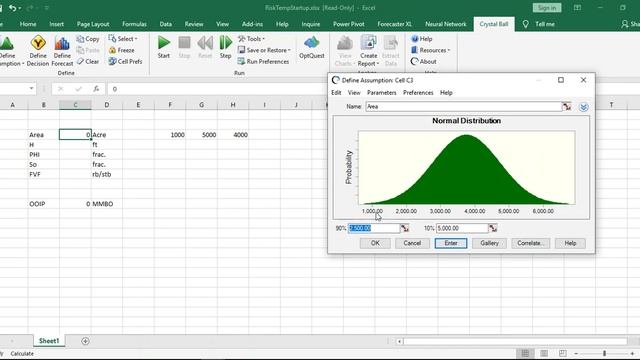Image resolution: width=640 pixels, height=360 pixels.
Task: Open Save or Restore dropdown
Action: [x=264, y=50]
